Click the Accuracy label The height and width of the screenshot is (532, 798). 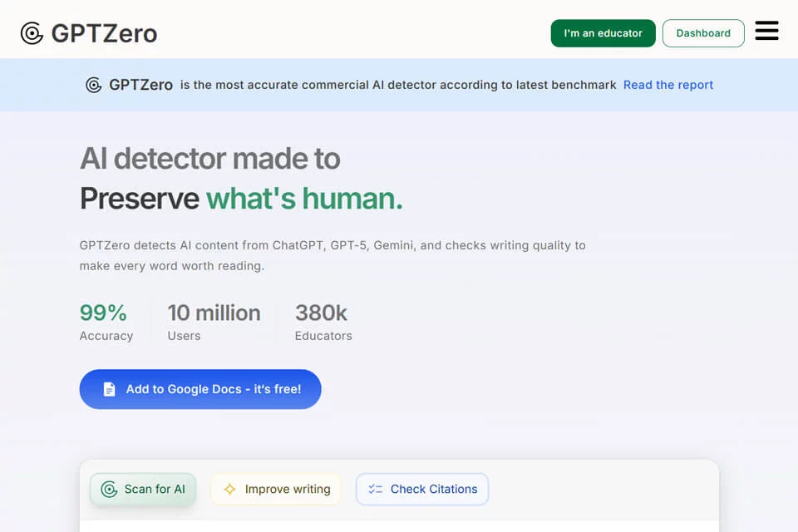point(106,336)
